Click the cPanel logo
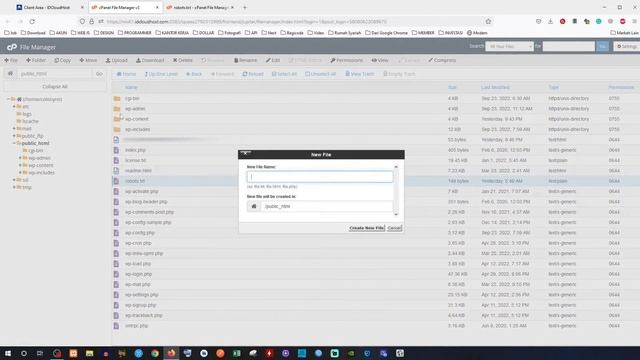The width and height of the screenshot is (640, 360). click(11, 47)
